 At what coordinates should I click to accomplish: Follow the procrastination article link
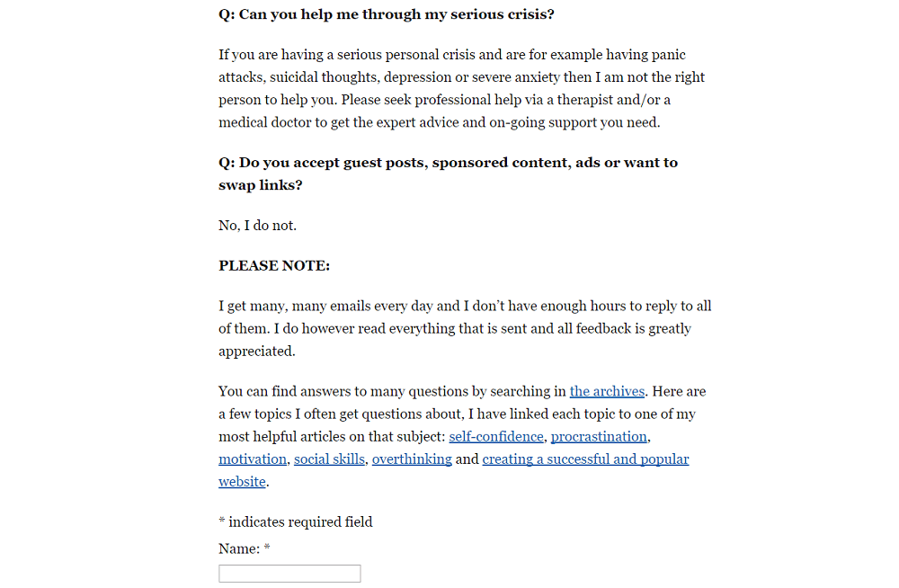(599, 436)
